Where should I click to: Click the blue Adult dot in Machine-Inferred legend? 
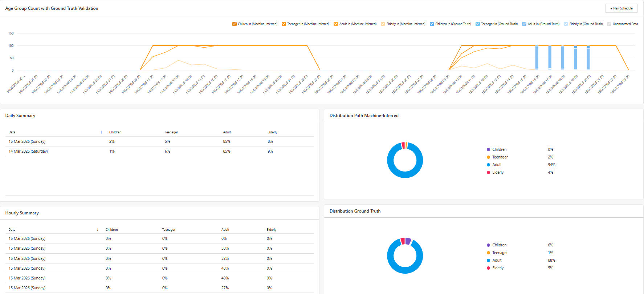(x=488, y=165)
